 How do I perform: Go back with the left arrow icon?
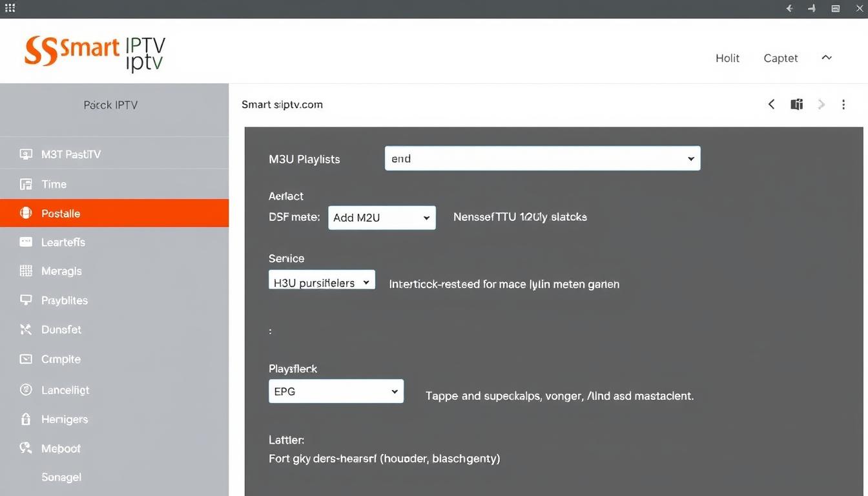pos(771,104)
